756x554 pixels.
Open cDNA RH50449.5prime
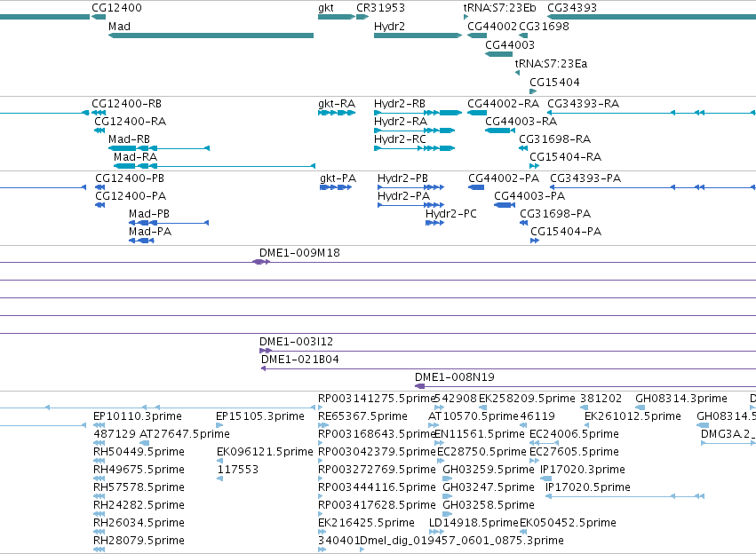coord(139,452)
